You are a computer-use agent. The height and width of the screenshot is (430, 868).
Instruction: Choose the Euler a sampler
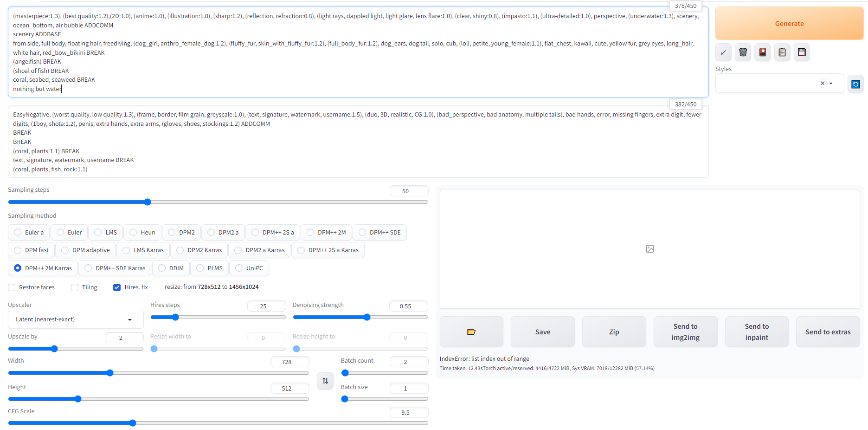[28, 232]
